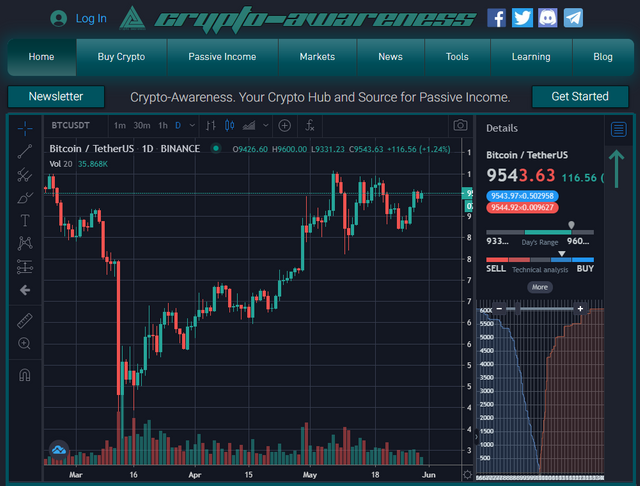Click the TradingView cloud logo on chart
Screen dimensions: 640x486
pos(59,450)
